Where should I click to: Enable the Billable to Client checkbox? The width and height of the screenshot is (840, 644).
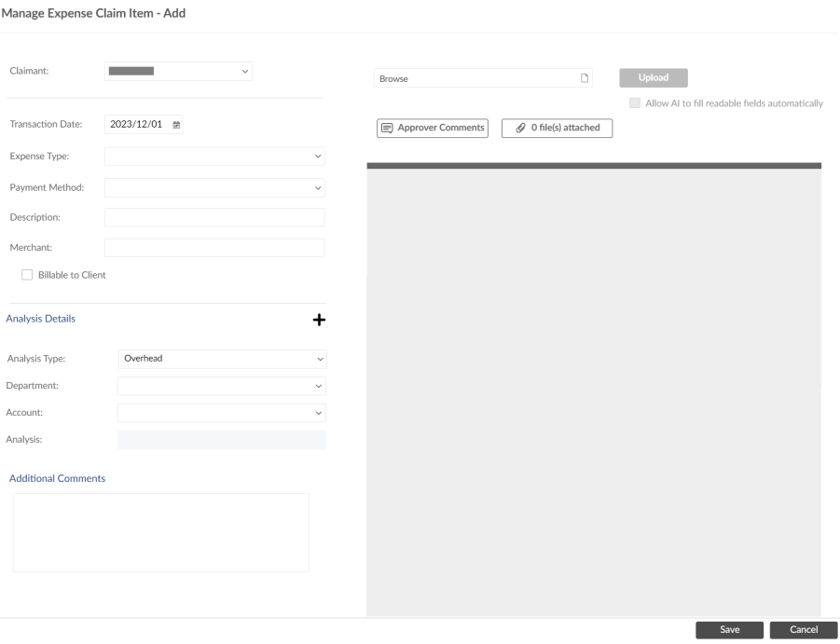pyautogui.click(x=27, y=274)
